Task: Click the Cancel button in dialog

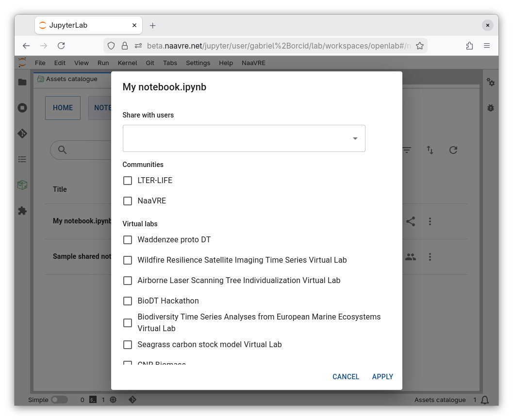Action: [346, 377]
